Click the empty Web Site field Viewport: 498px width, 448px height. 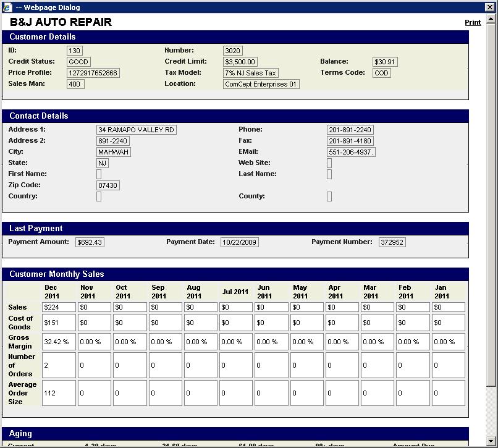329,163
